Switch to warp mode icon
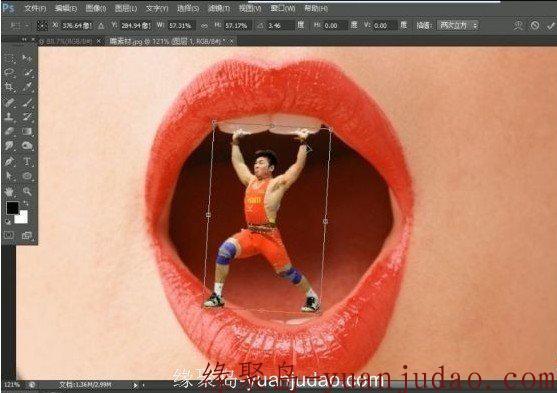 click(x=518, y=25)
